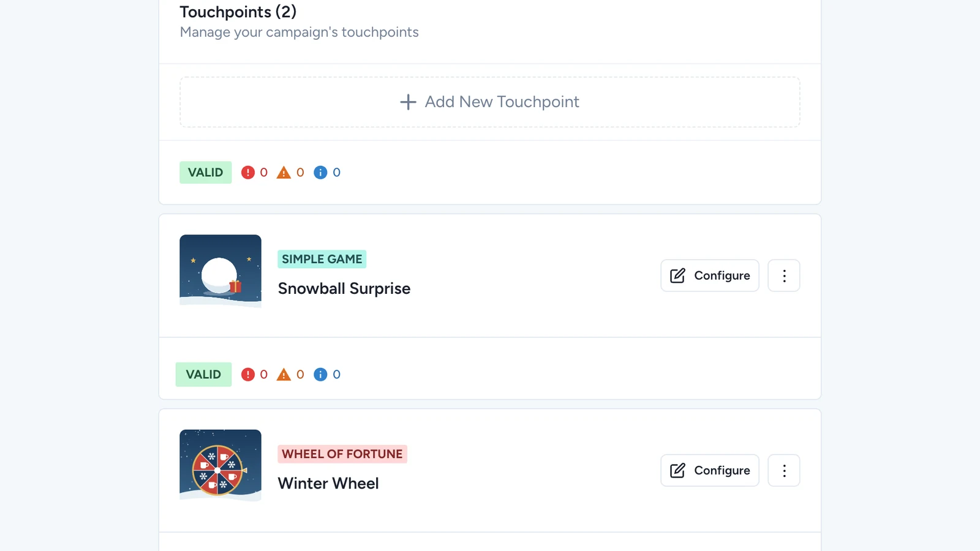
Task: Configure the Winter Wheel touchpoint
Action: [x=709, y=470]
